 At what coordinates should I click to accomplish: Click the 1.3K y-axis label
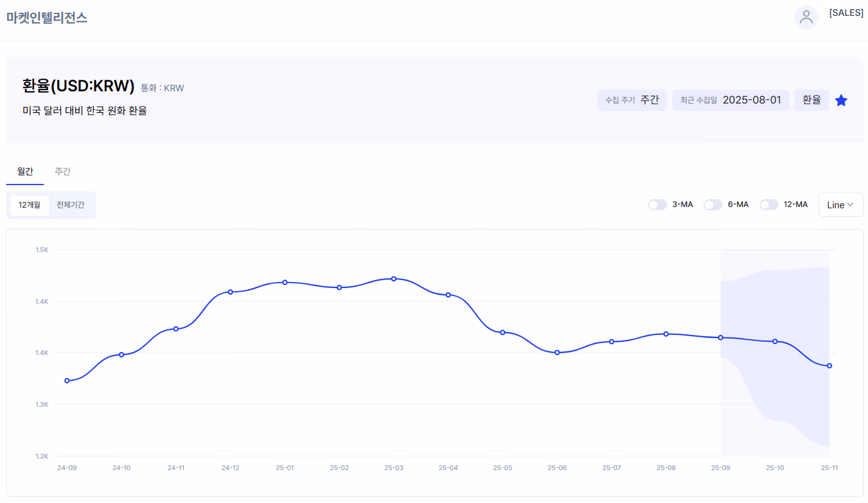pyautogui.click(x=42, y=404)
